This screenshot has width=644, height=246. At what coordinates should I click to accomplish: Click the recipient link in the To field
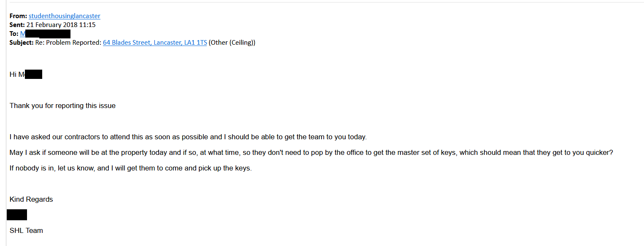point(23,34)
